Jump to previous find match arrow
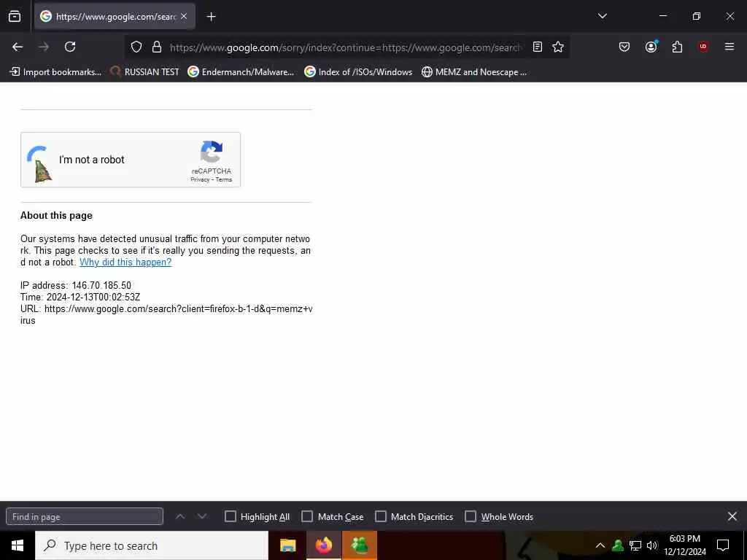The width and height of the screenshot is (747, 560). point(180,516)
